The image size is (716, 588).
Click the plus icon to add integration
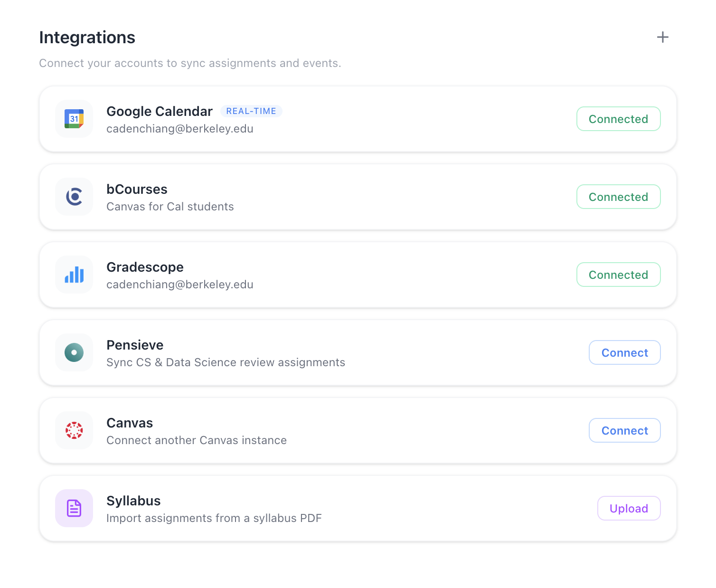pos(662,37)
